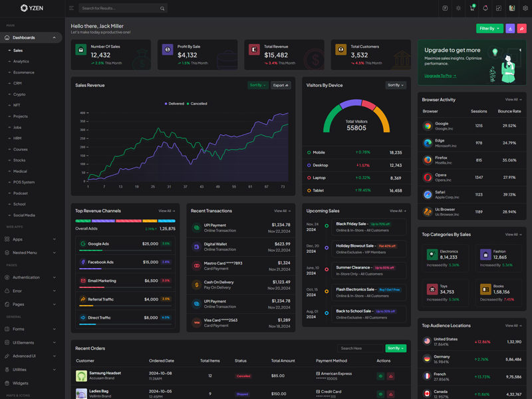Click the notifications bell icon
Image resolution: width=532 pixels, height=399 pixels.
(x=485, y=9)
